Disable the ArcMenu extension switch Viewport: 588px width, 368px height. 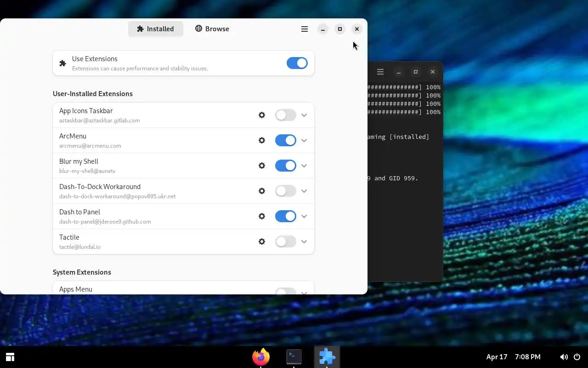click(x=286, y=140)
